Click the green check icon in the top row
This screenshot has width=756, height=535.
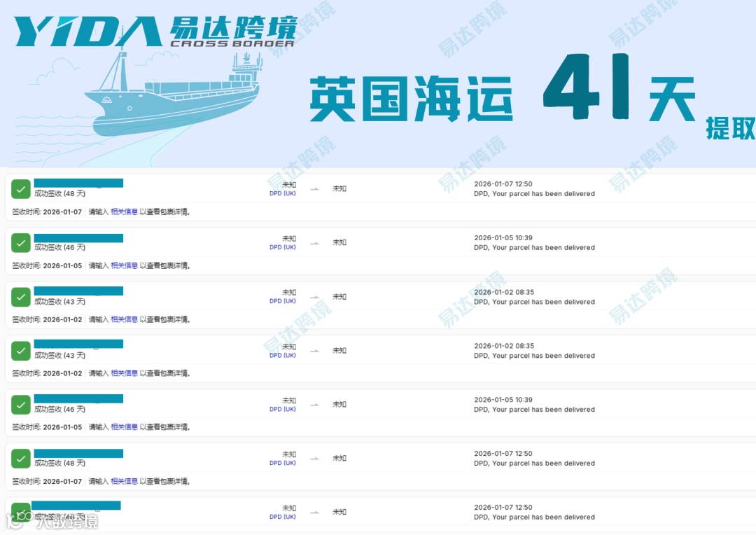click(21, 189)
